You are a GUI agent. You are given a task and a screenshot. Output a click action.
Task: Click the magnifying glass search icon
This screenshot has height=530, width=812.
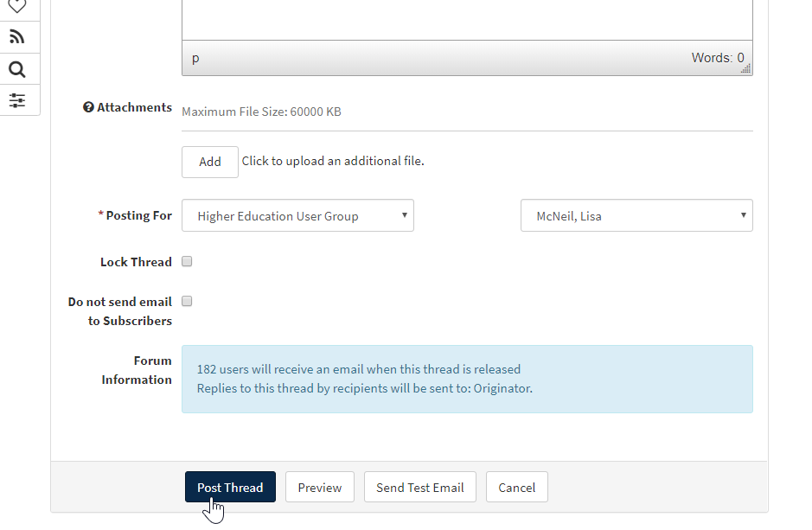click(17, 69)
